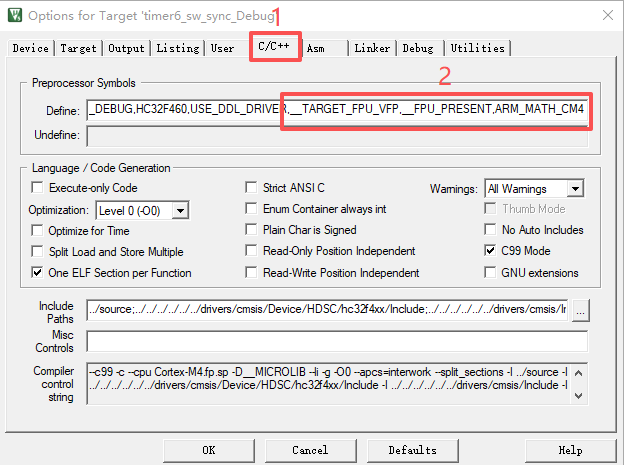Select the User tab
This screenshot has height=465, width=624.
(x=222, y=48)
